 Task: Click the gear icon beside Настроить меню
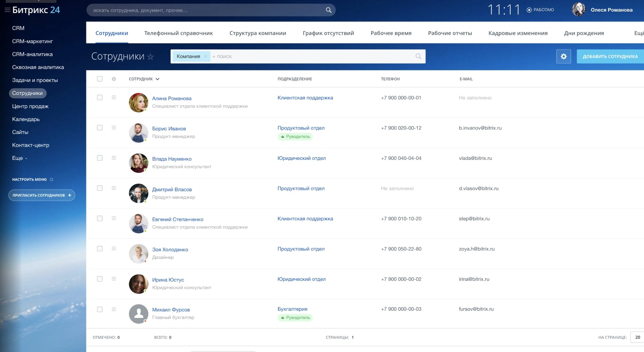51,180
